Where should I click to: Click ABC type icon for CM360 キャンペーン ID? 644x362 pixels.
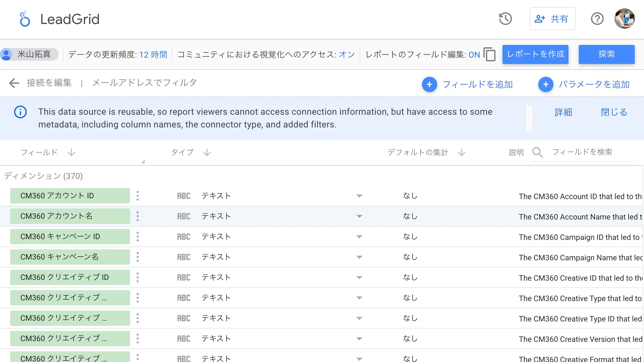(184, 237)
